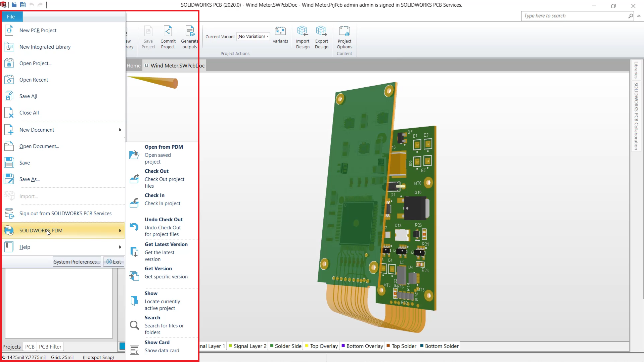The width and height of the screenshot is (644, 362).
Task: Click the search magnifier icon in search box
Action: (631, 16)
